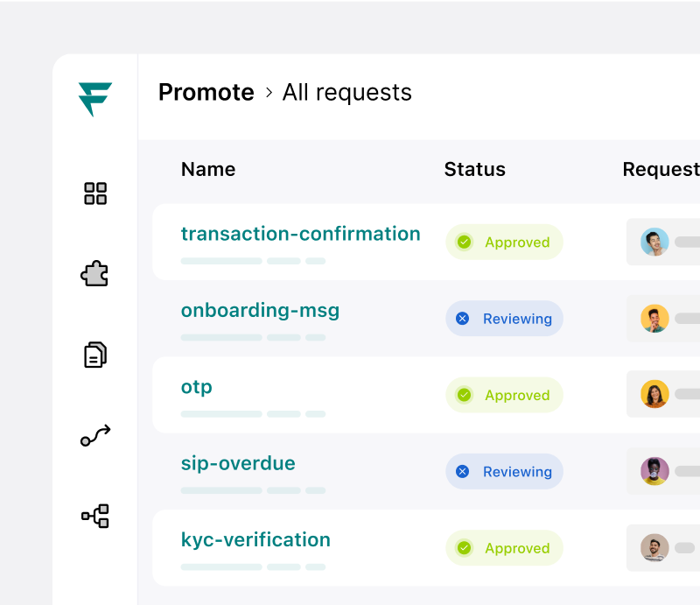Click the breadcrumb chevron after Promote
The width and height of the screenshot is (700, 605).
pos(269,93)
